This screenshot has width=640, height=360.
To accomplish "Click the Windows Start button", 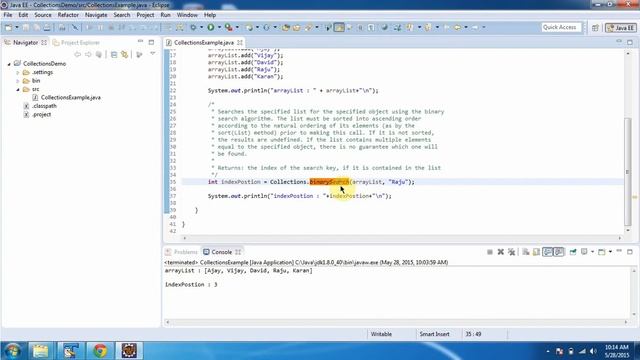I will point(13,351).
